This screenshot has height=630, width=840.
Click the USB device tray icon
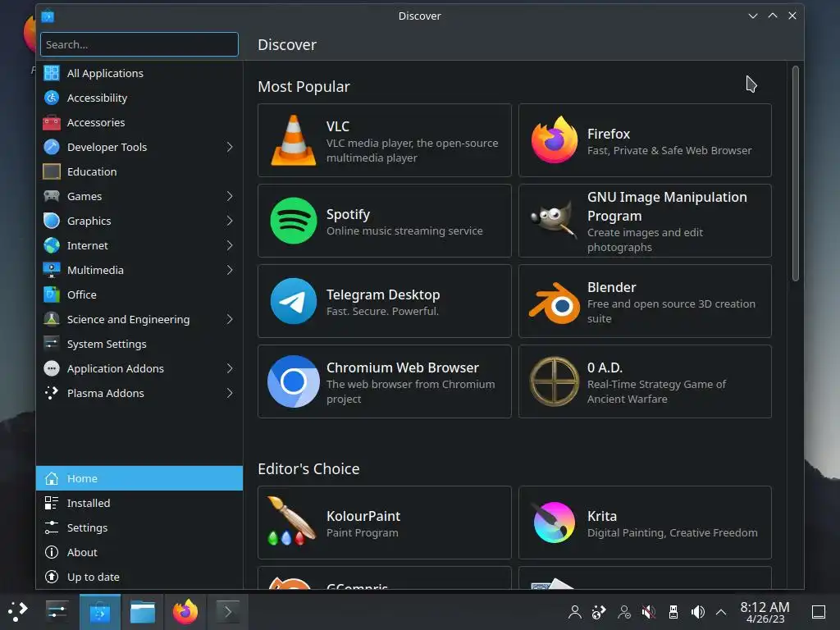(x=673, y=612)
